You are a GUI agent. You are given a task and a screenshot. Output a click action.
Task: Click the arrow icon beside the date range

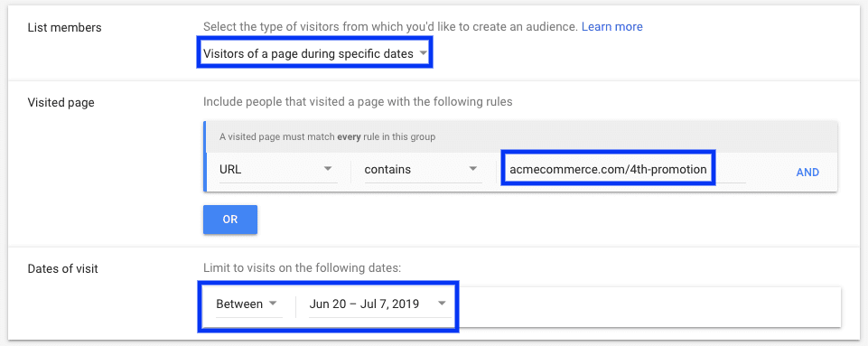442,304
